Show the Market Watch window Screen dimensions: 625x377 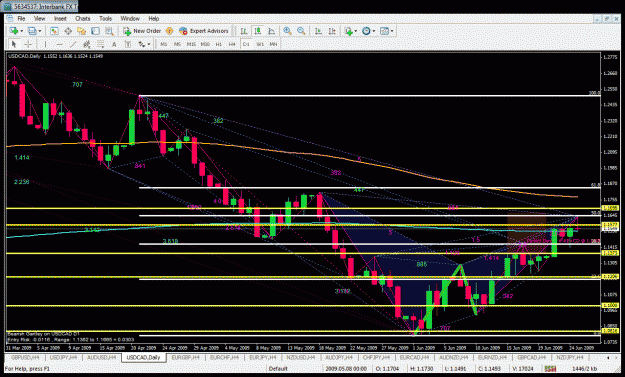point(54,31)
